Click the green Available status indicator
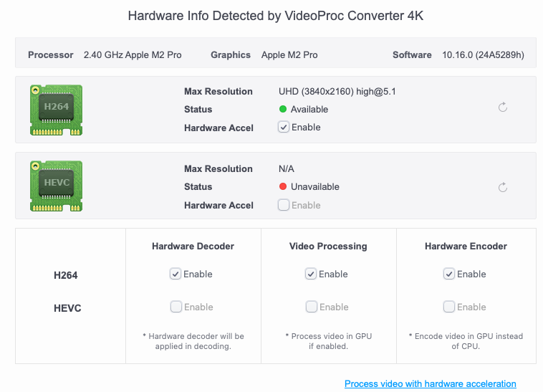 coord(283,110)
